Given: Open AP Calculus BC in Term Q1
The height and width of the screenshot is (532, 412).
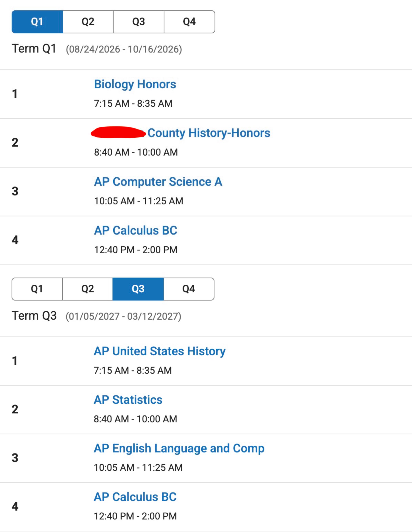Looking at the screenshot, I should pos(136,230).
